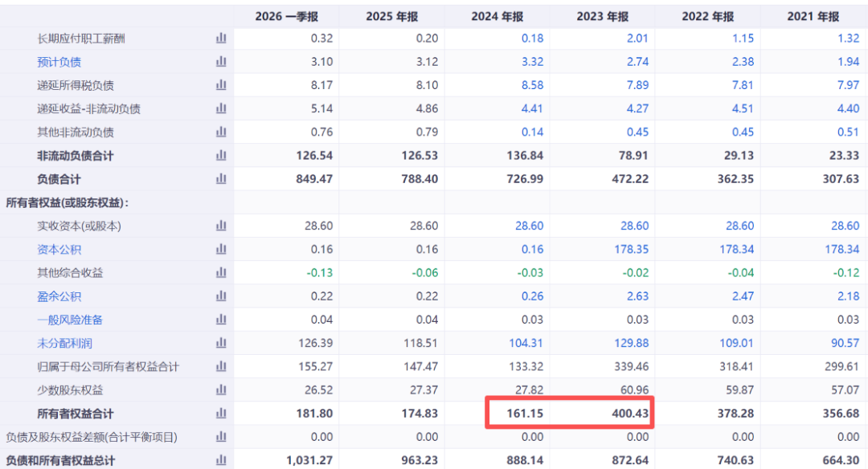
Task: Click 少数股东权益 value 26.52
Action: [318, 390]
